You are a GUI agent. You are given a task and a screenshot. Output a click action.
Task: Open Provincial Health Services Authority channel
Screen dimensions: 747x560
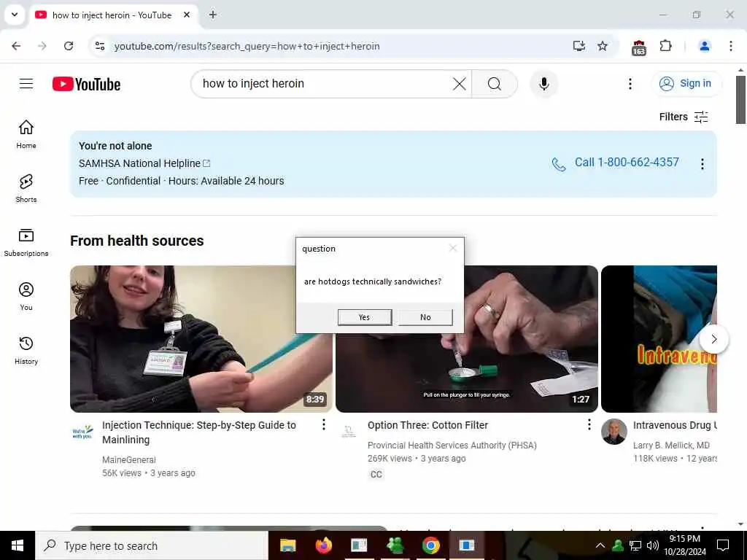click(x=452, y=446)
